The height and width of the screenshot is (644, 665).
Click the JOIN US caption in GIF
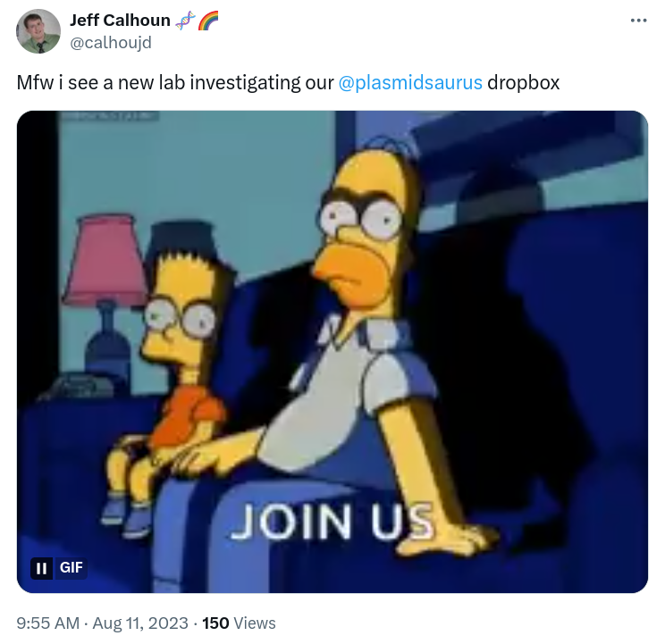332,522
